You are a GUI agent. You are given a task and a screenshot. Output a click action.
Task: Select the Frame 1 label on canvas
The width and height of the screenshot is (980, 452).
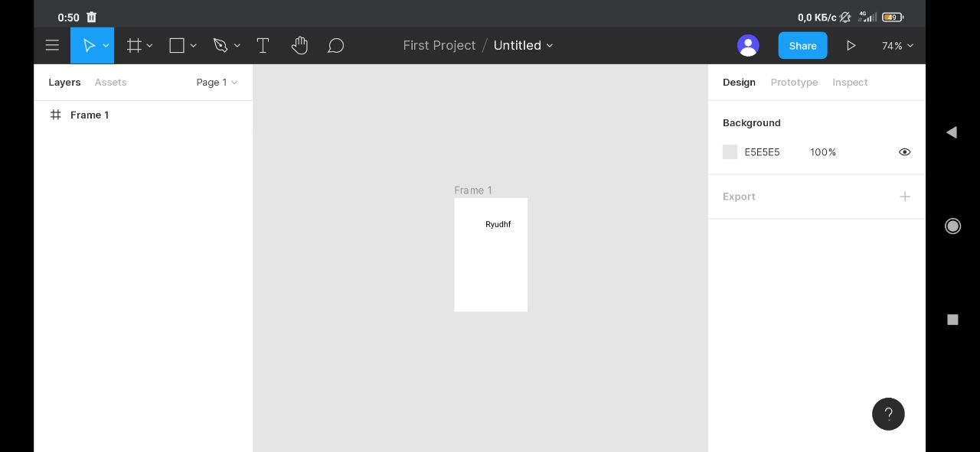(x=473, y=190)
